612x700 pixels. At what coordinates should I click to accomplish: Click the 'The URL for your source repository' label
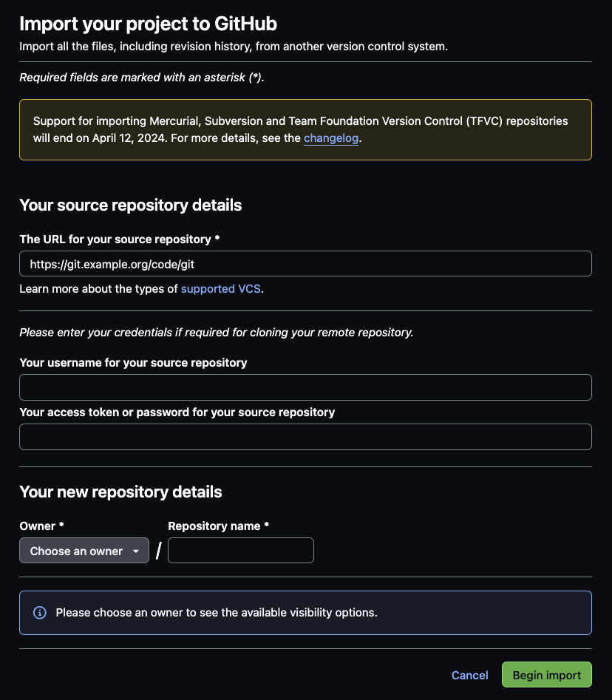(119, 239)
